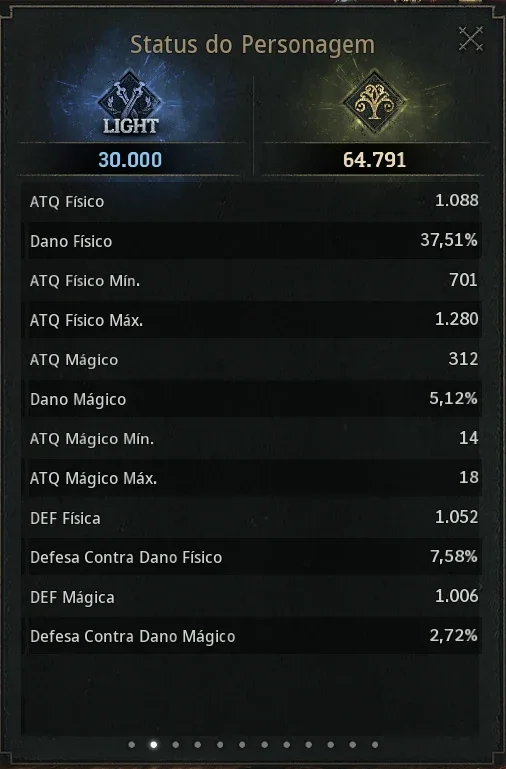Select the Dano Físico 37,51% row
Viewport: 506px width, 769px height.
coord(253,240)
